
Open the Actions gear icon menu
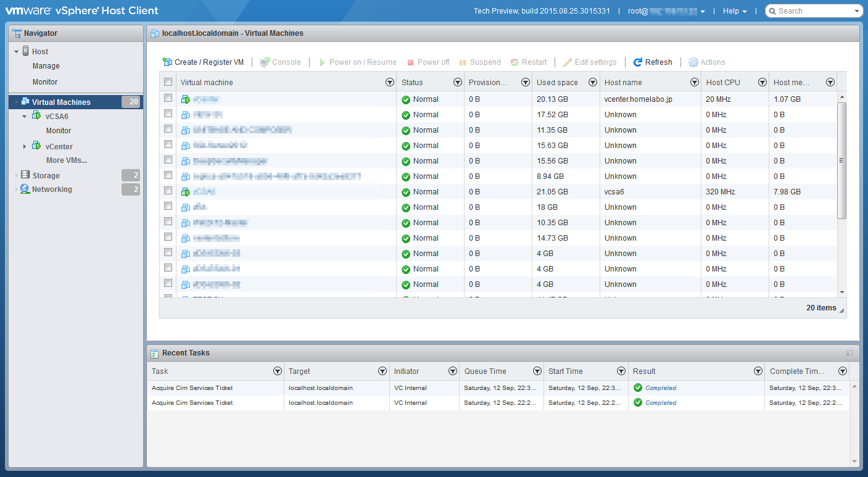click(693, 62)
